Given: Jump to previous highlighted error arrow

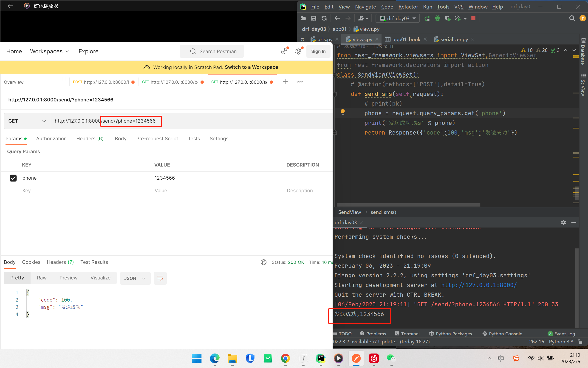Looking at the screenshot, I should [x=566, y=50].
